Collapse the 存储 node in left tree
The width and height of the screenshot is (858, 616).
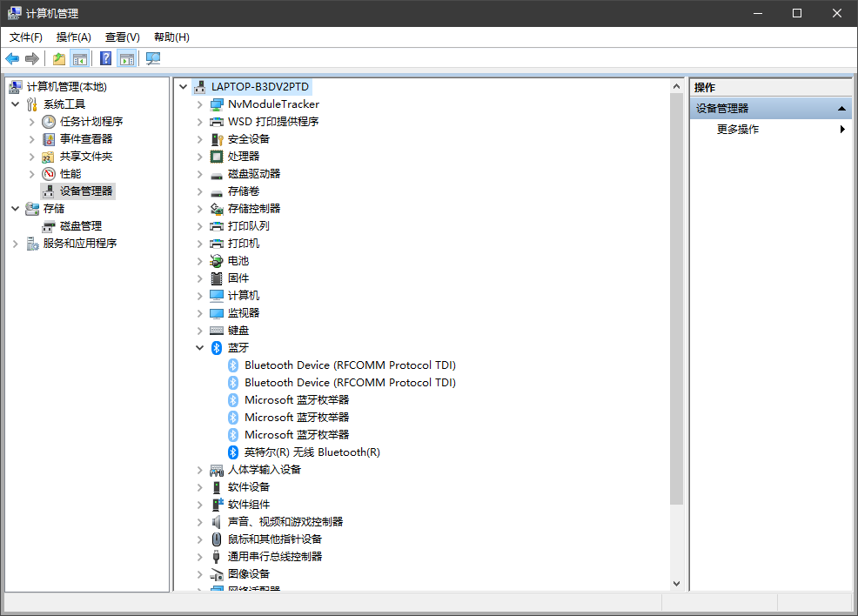[16, 209]
